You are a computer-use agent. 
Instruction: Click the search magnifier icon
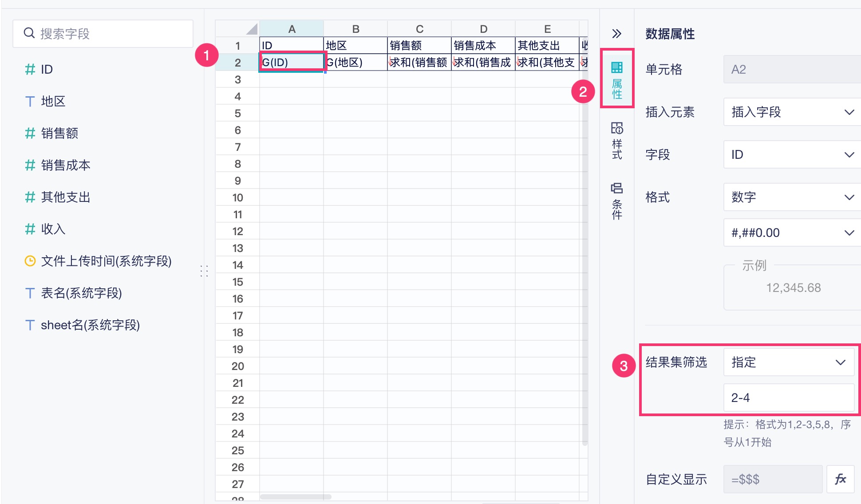point(29,33)
